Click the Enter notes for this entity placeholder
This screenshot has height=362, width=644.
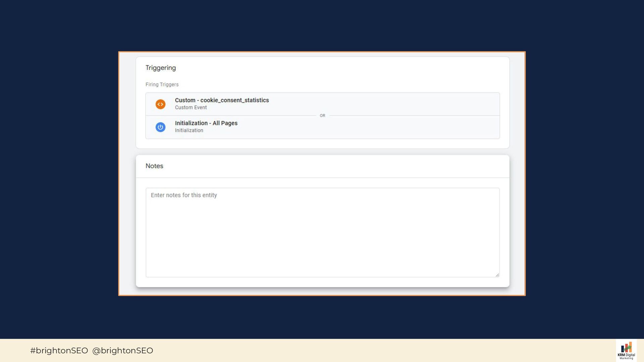(184, 195)
